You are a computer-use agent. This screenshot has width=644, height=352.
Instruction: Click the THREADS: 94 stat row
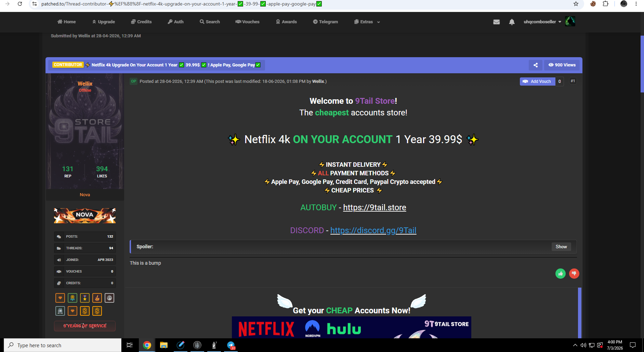[x=85, y=248]
